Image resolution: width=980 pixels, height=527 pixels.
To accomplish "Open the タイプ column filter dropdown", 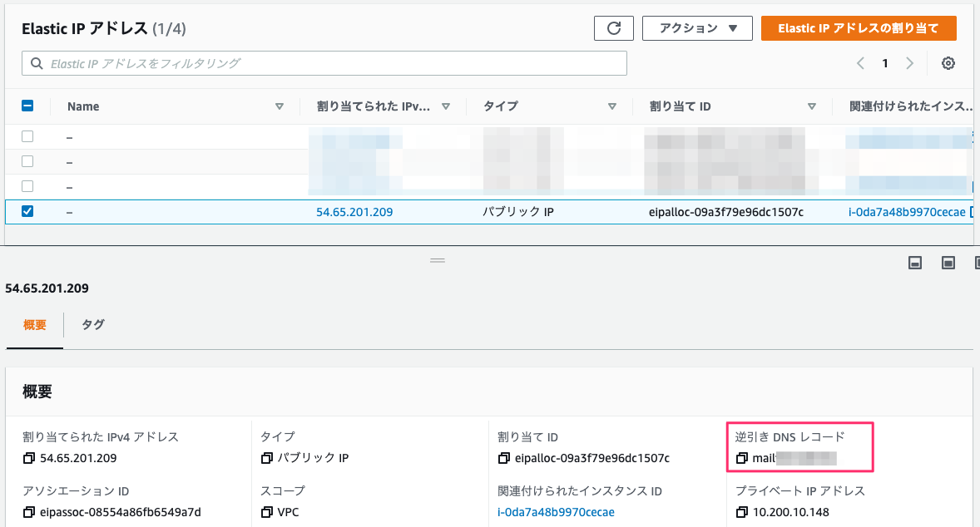I will tap(613, 106).
